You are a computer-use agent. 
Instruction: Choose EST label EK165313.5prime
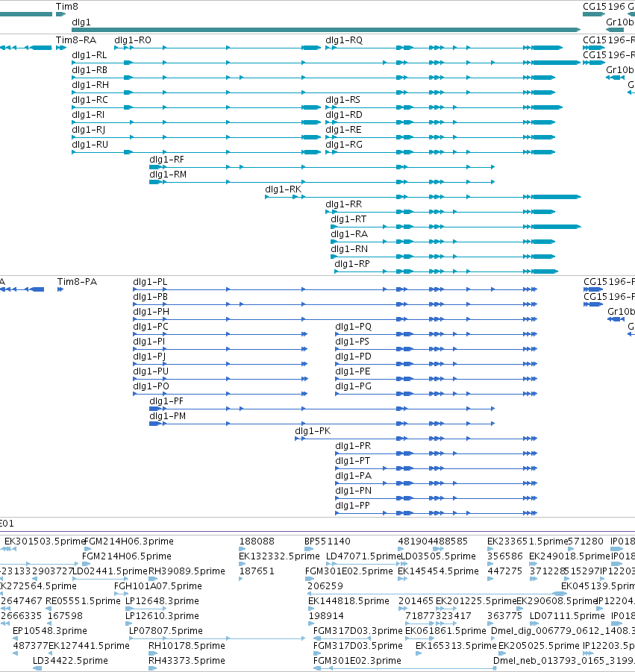456,646
